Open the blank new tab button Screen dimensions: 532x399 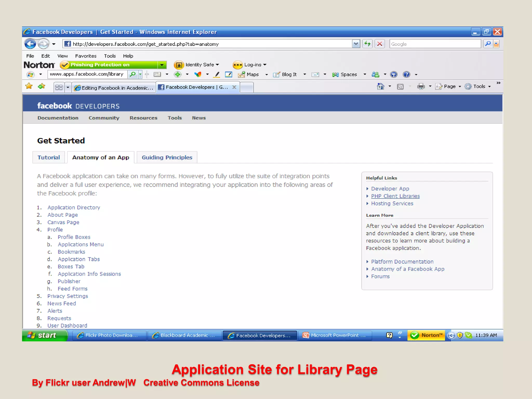coord(247,88)
